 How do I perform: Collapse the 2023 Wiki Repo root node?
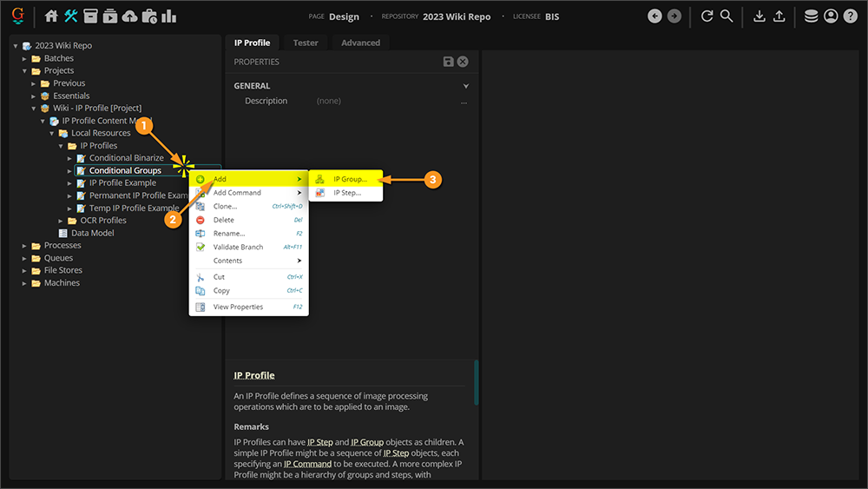16,46
